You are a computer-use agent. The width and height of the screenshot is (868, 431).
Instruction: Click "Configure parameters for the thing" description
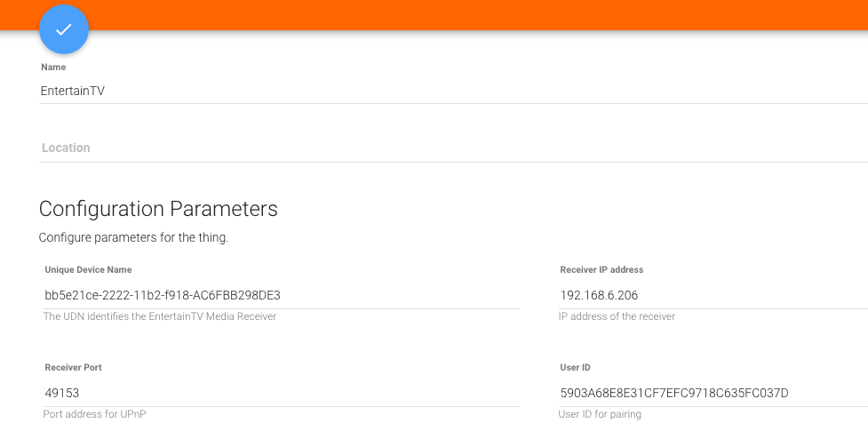[133, 238]
